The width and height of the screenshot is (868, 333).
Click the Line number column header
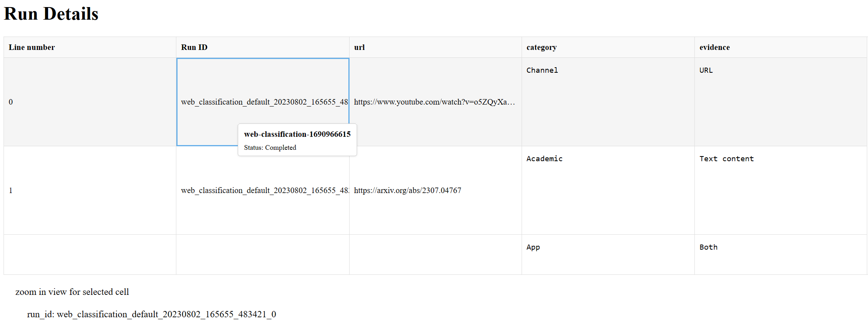click(90, 47)
